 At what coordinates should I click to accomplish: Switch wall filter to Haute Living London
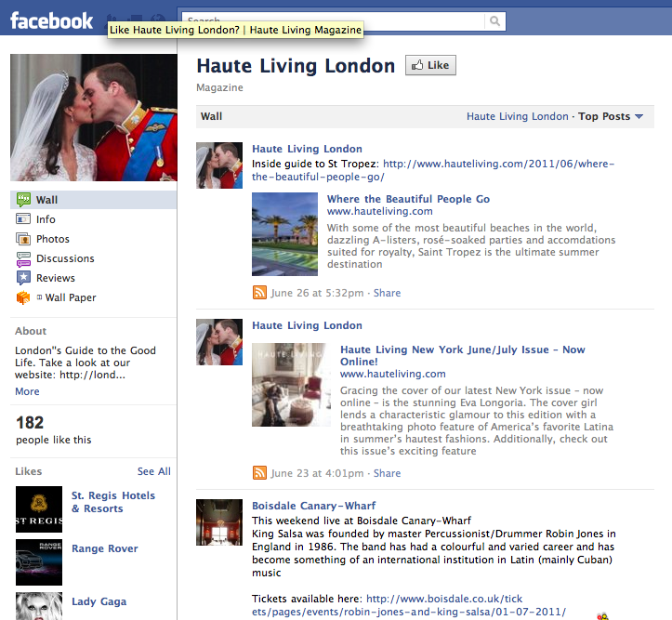[517, 117]
